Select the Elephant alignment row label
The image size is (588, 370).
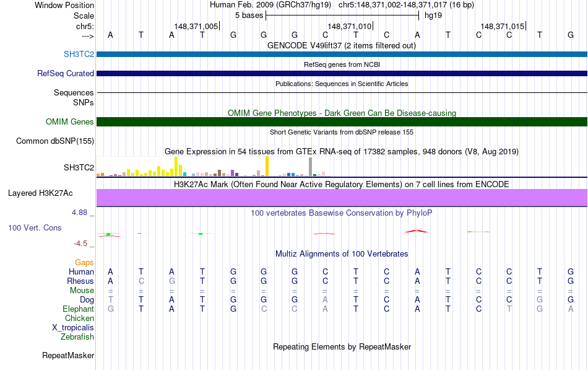[x=79, y=309]
